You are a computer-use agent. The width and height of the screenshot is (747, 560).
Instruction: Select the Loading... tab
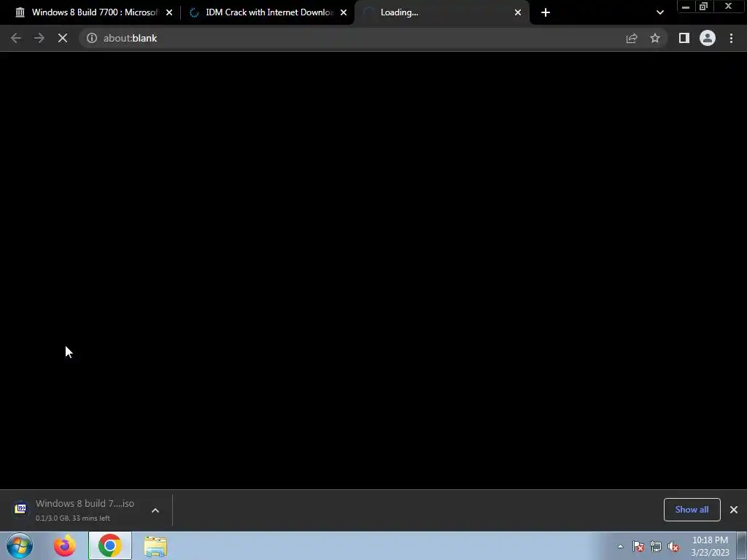click(441, 12)
